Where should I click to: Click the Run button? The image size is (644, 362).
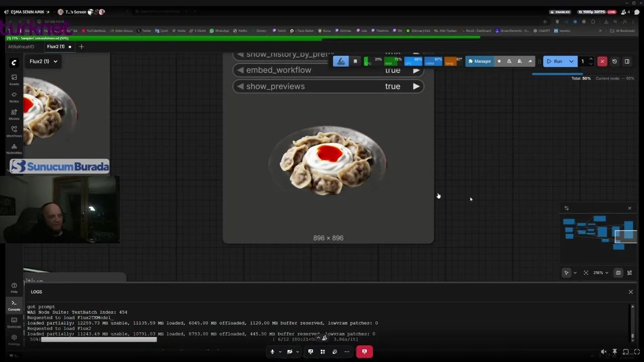(x=554, y=61)
